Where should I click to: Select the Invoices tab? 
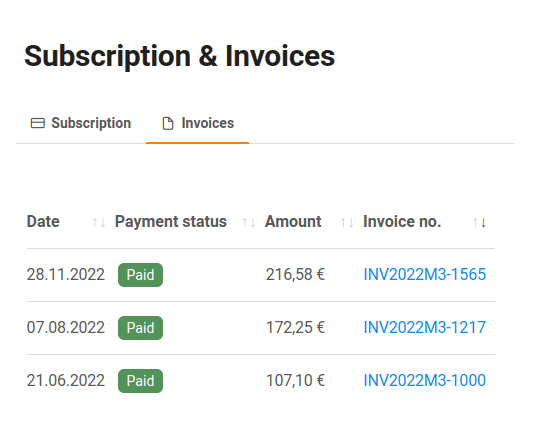point(198,123)
